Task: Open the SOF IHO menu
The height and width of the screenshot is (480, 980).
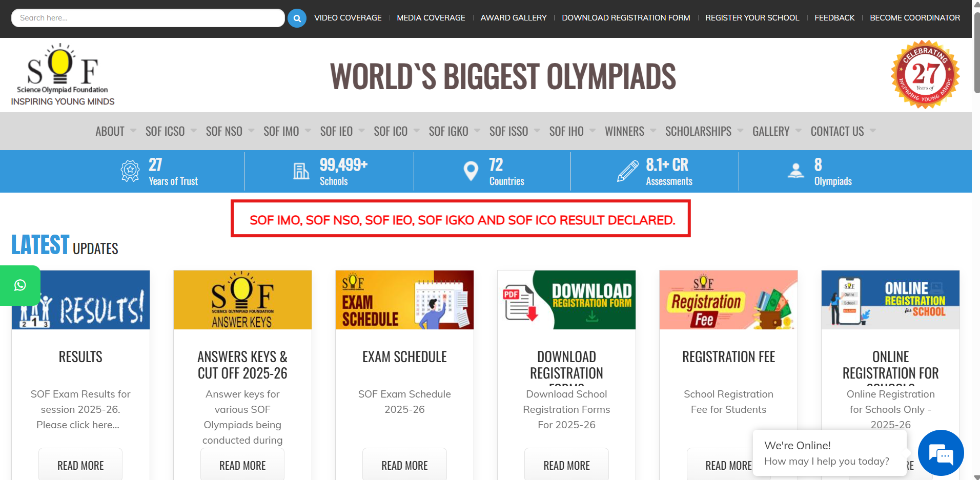Action: [x=566, y=131]
